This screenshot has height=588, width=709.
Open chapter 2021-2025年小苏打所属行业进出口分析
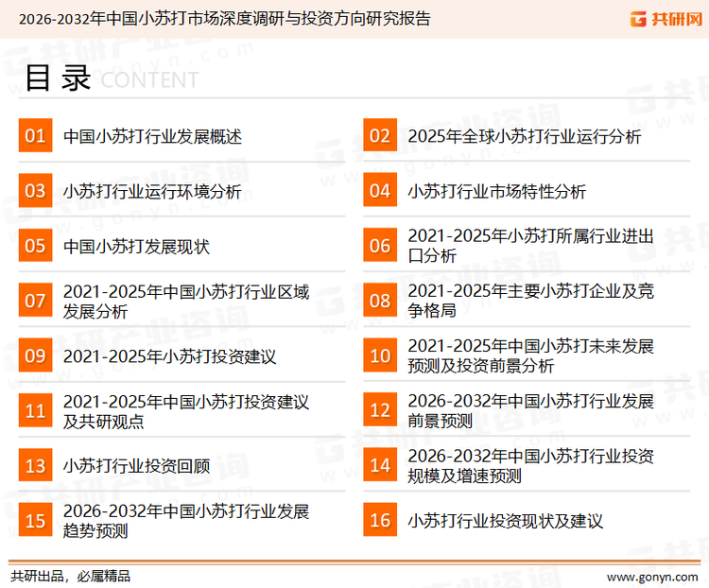[x=531, y=246]
